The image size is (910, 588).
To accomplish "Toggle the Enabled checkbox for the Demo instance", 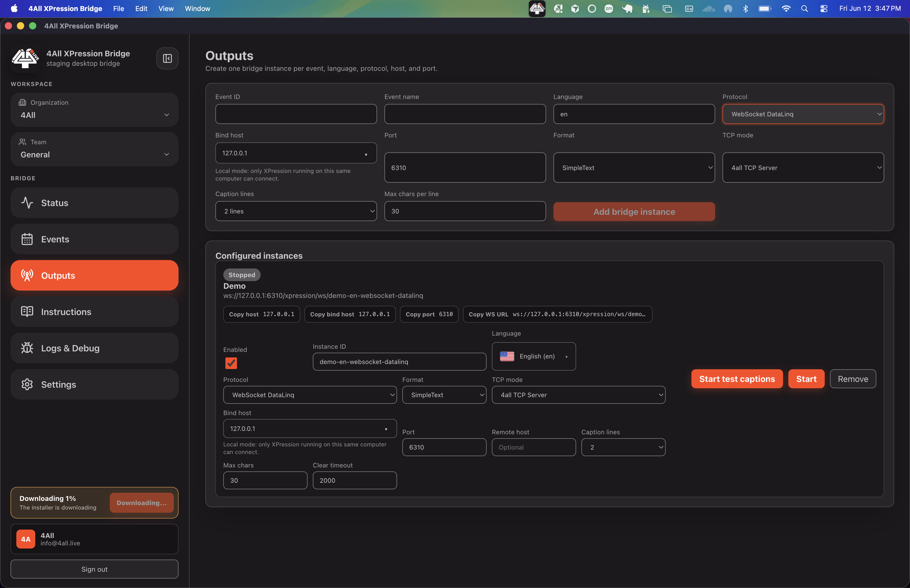I will [231, 363].
